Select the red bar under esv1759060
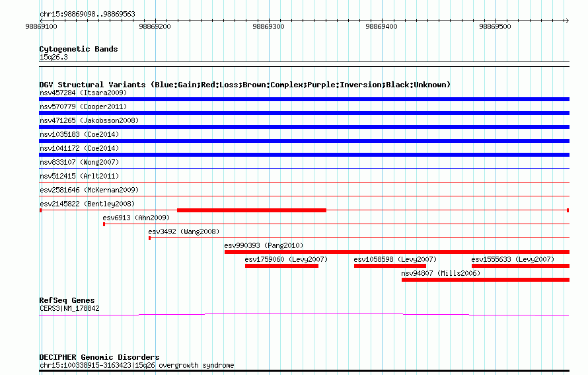Viewport: 588px width, 375px height. coord(281,266)
